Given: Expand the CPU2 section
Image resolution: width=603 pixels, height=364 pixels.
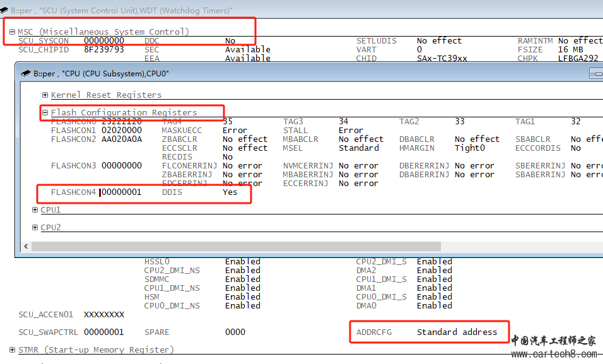Looking at the screenshot, I should click(x=35, y=227).
